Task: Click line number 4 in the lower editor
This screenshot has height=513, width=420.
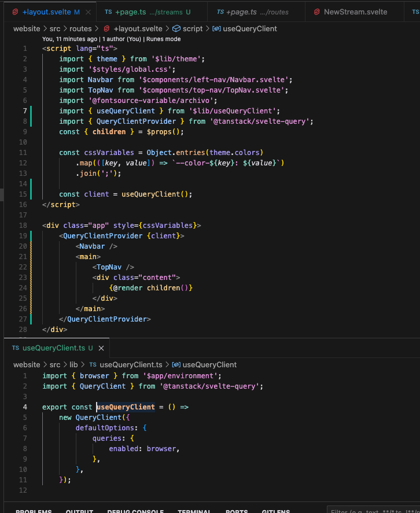Action: tap(25, 407)
